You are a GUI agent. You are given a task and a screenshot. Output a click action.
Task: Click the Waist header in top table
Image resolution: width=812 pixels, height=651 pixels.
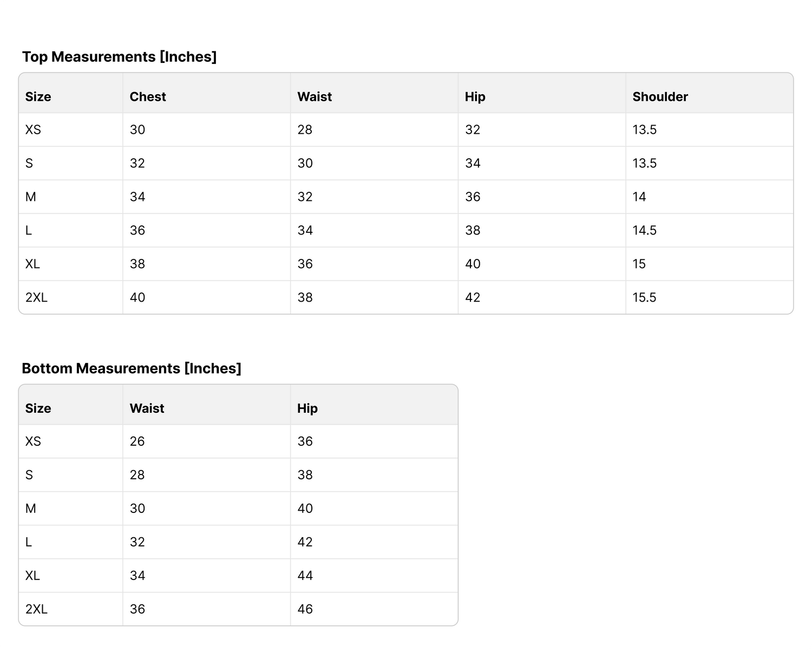pos(315,97)
